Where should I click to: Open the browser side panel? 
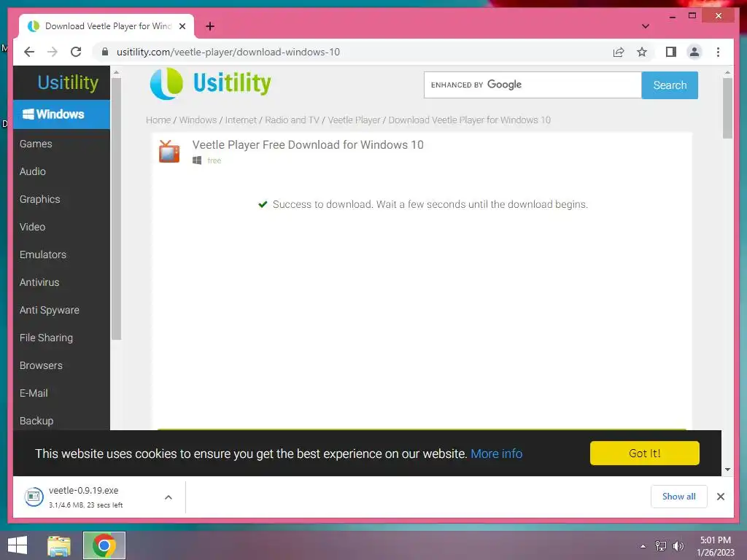click(x=671, y=52)
